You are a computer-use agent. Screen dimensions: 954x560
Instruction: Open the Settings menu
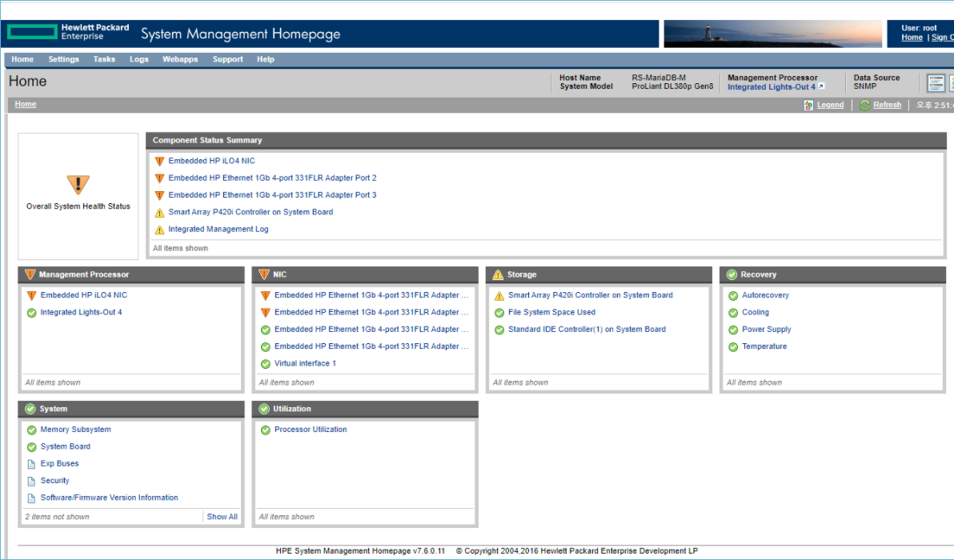[x=63, y=59]
